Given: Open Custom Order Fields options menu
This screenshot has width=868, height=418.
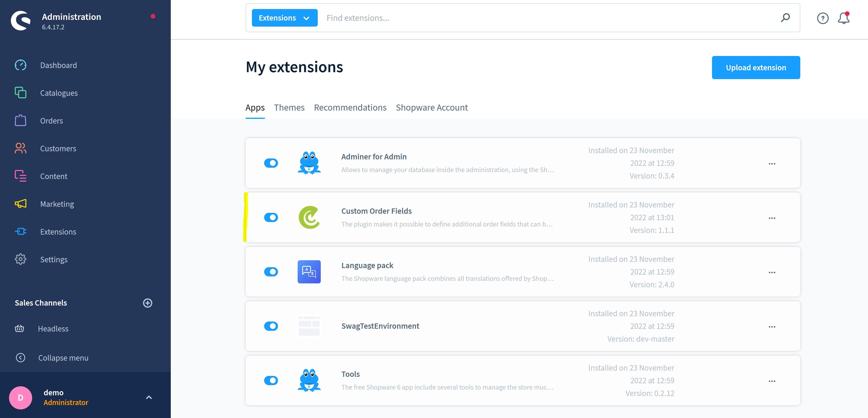Looking at the screenshot, I should (x=772, y=218).
